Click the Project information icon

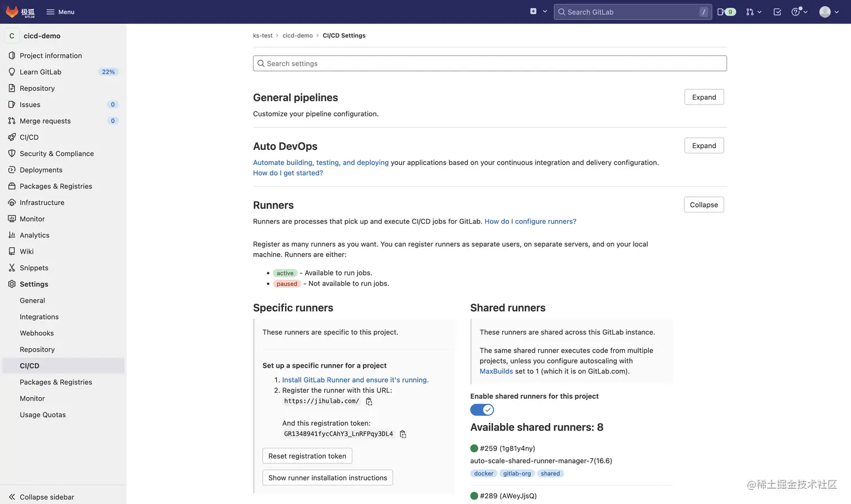pyautogui.click(x=12, y=56)
